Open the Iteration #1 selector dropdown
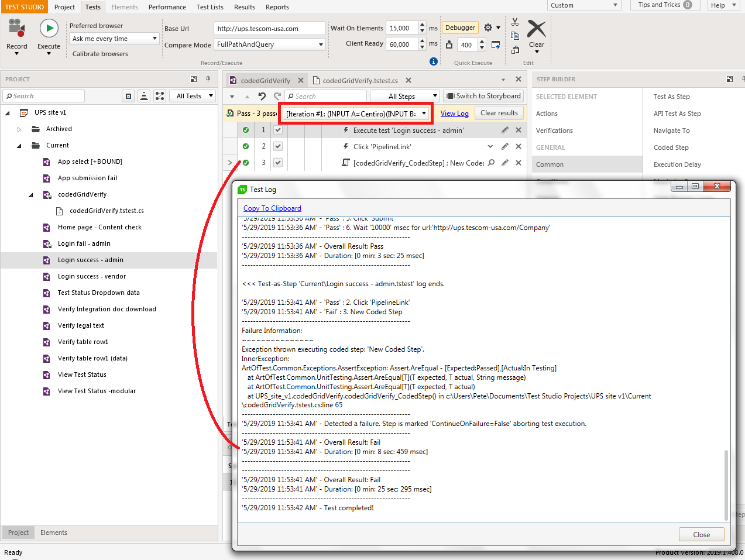This screenshot has width=745, height=560. 356,114
